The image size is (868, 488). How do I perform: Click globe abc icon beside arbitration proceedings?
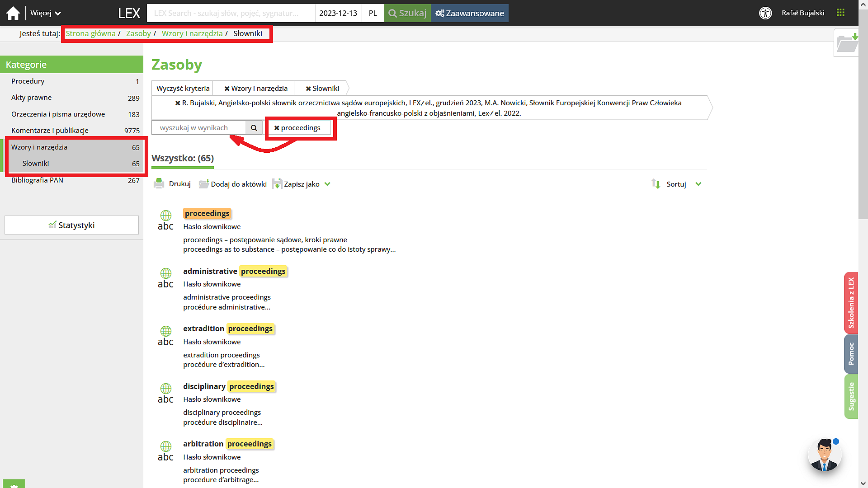point(165,451)
